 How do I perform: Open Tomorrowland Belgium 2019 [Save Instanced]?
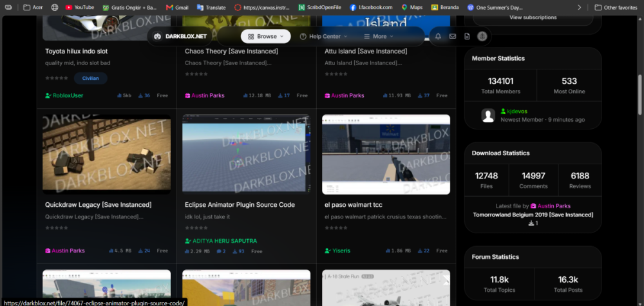pyautogui.click(x=533, y=215)
